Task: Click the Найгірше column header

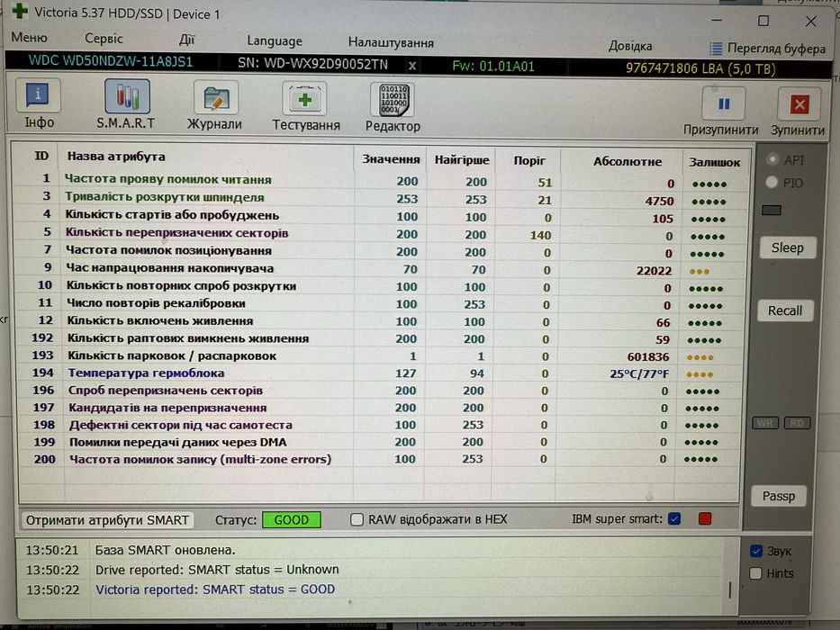Action: [x=462, y=160]
